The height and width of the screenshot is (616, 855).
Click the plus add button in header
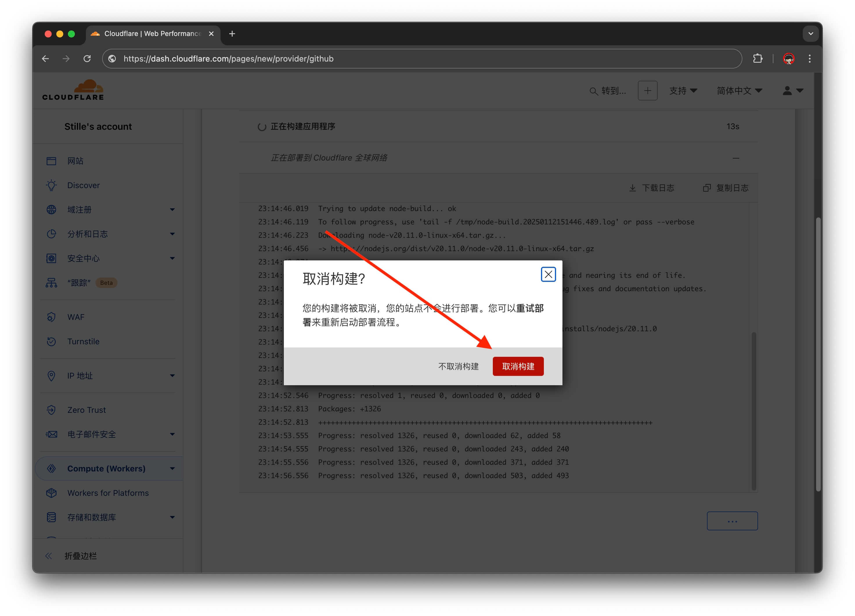647,91
